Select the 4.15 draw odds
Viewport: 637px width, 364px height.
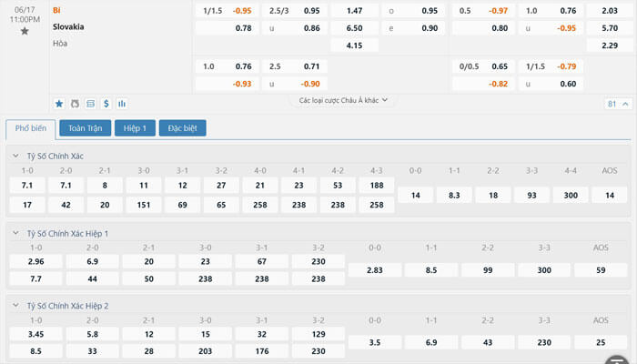355,45
